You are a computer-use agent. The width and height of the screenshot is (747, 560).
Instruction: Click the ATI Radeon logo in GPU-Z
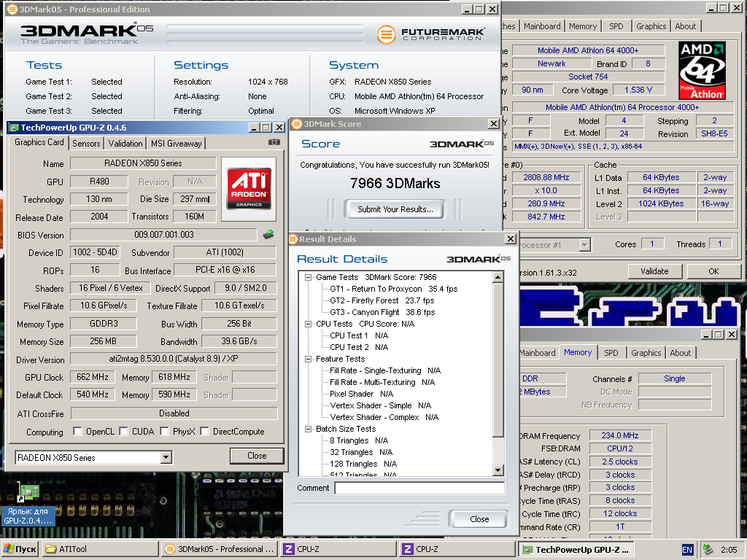(x=249, y=189)
